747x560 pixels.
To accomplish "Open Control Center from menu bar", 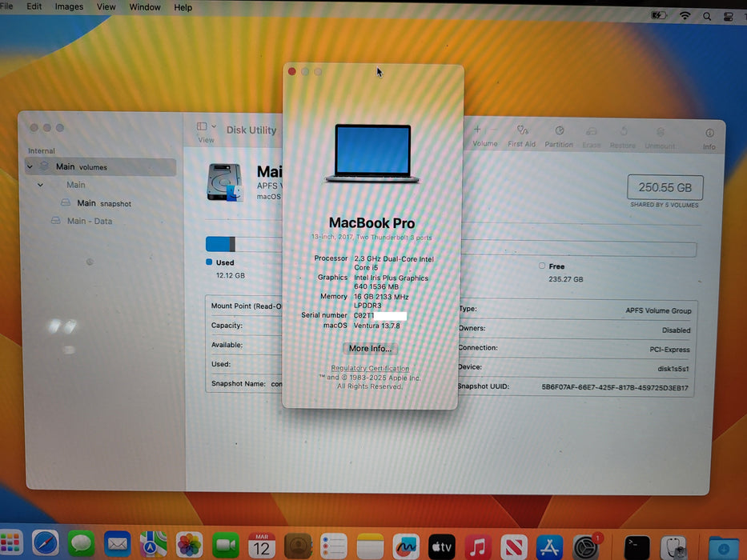I will point(728,17).
